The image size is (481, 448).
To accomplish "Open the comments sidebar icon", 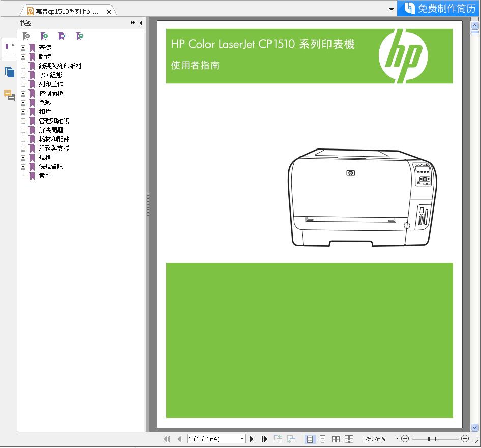I will (10, 95).
